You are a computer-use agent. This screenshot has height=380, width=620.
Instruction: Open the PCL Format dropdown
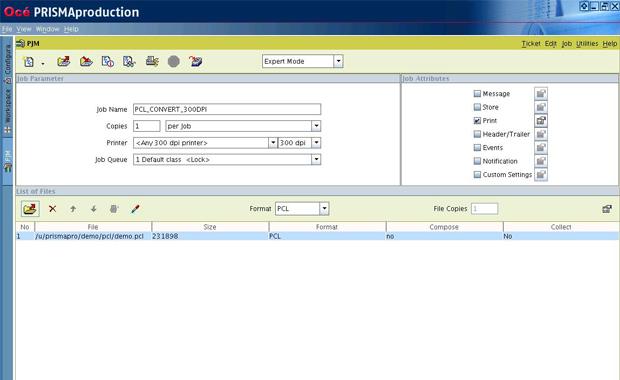(324, 208)
